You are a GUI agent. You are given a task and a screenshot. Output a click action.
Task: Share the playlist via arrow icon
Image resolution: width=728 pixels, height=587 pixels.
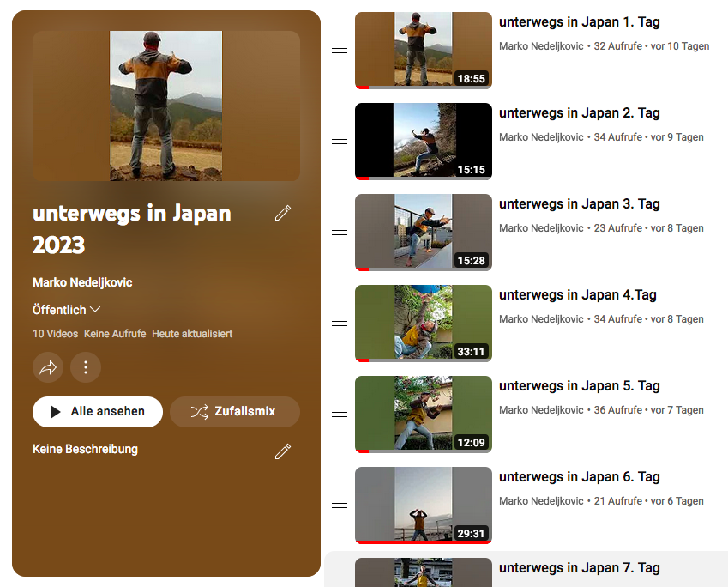[x=48, y=367]
